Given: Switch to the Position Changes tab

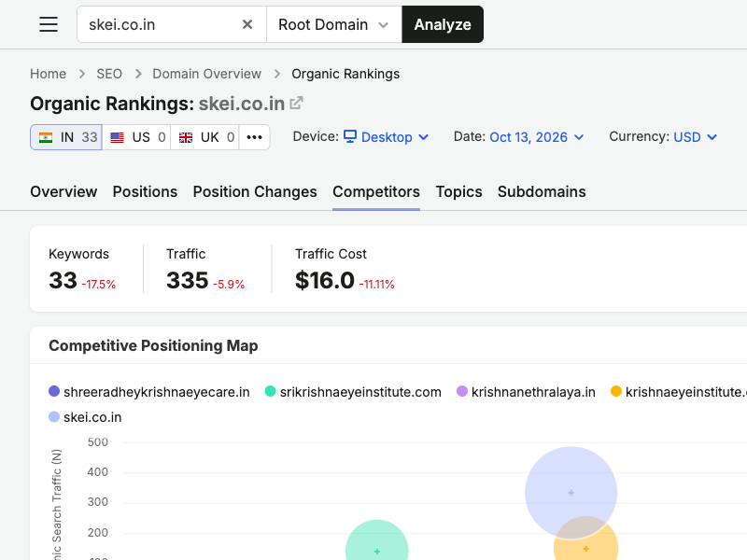Looking at the screenshot, I should (x=255, y=191).
